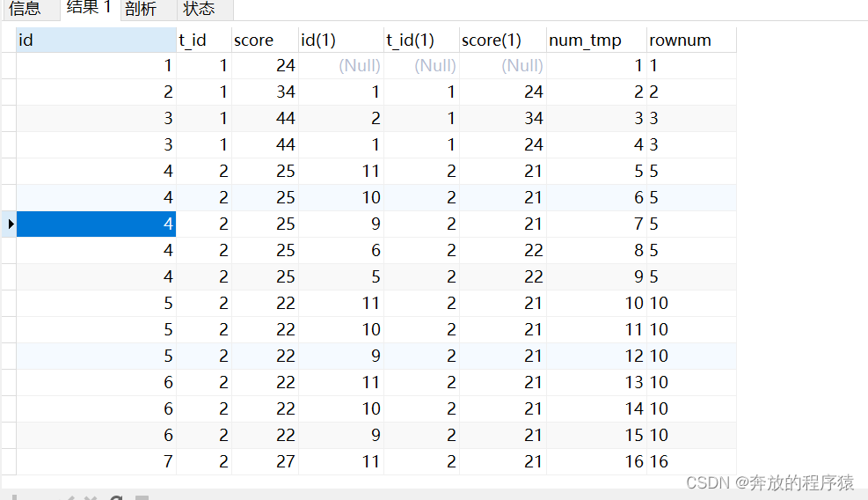Select the t_id column header

click(x=203, y=40)
